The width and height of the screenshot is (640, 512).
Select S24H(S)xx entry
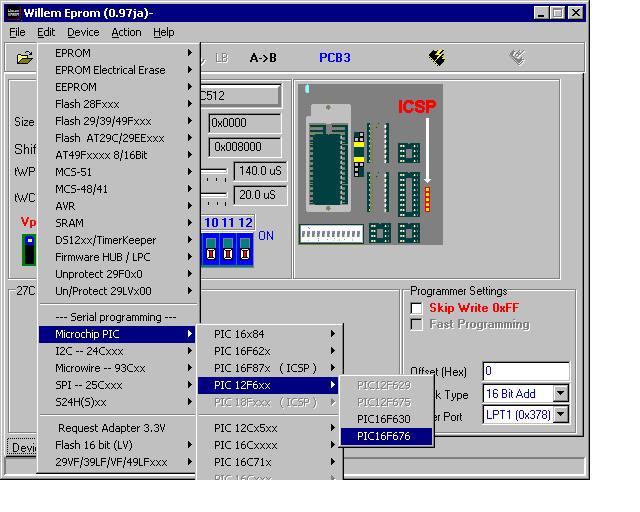[x=117, y=402]
